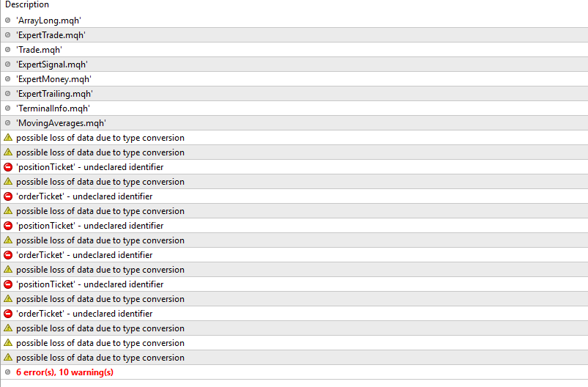Click the gray icon beside 'MovingAverages.mqh'
This screenshot has height=387, width=588.
8,122
